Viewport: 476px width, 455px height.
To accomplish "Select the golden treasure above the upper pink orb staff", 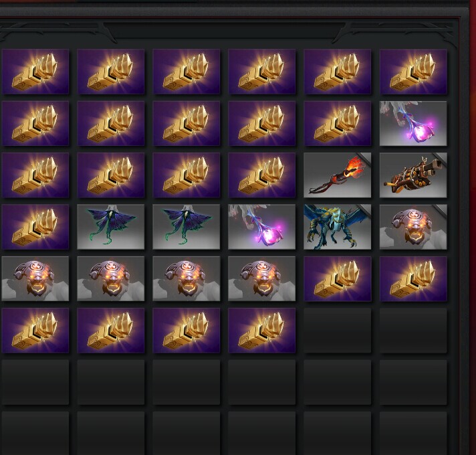I will coord(413,72).
